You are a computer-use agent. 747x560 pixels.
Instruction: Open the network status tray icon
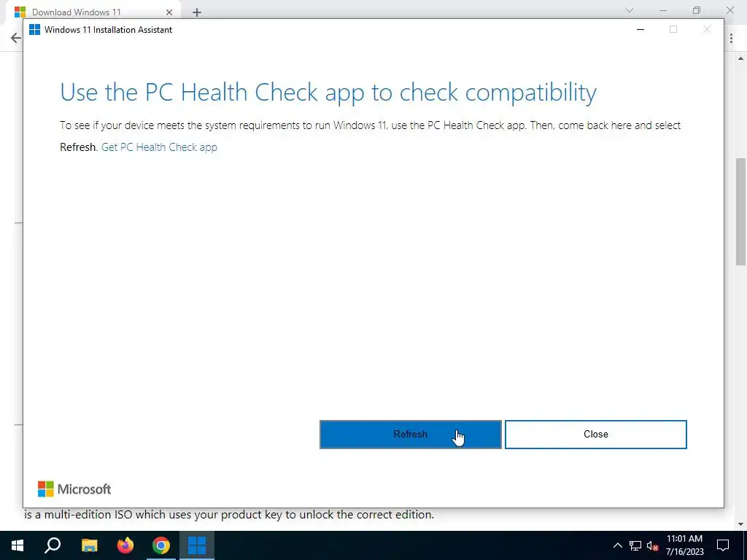pyautogui.click(x=635, y=545)
